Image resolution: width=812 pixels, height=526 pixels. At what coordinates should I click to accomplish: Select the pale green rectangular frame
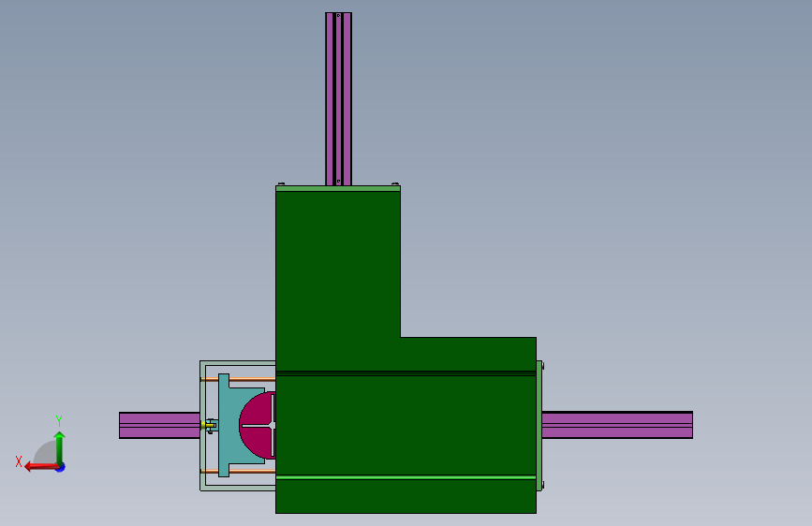click(202, 426)
